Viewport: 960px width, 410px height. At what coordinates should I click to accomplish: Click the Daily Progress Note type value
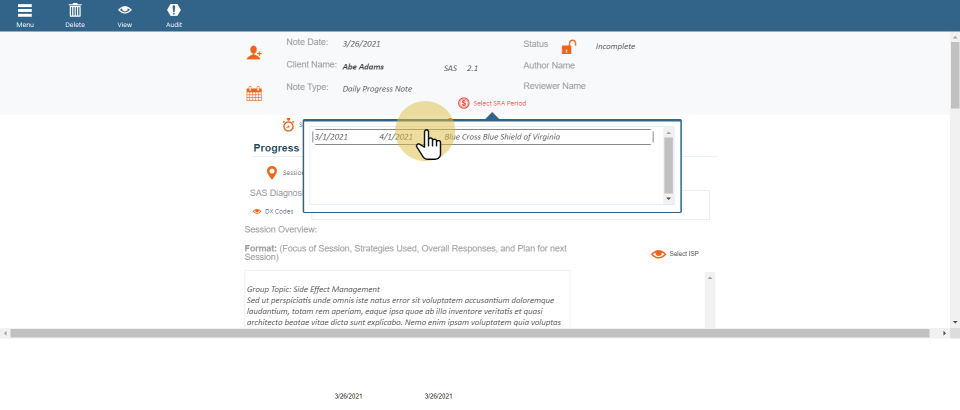(x=377, y=89)
